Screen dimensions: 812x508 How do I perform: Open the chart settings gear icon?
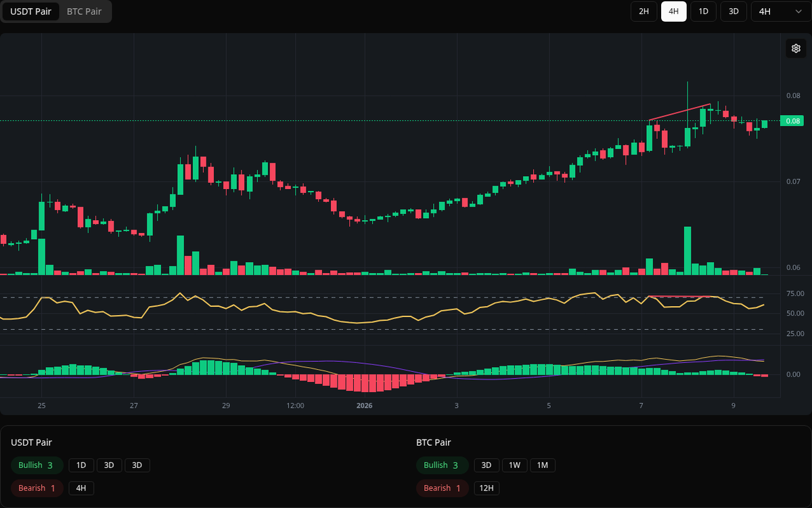click(x=796, y=48)
